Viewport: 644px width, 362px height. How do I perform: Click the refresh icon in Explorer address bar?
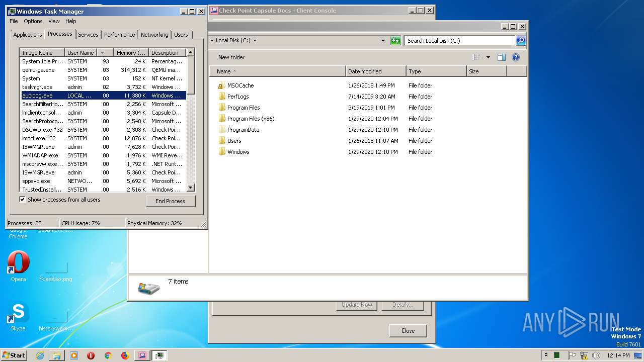(x=395, y=41)
